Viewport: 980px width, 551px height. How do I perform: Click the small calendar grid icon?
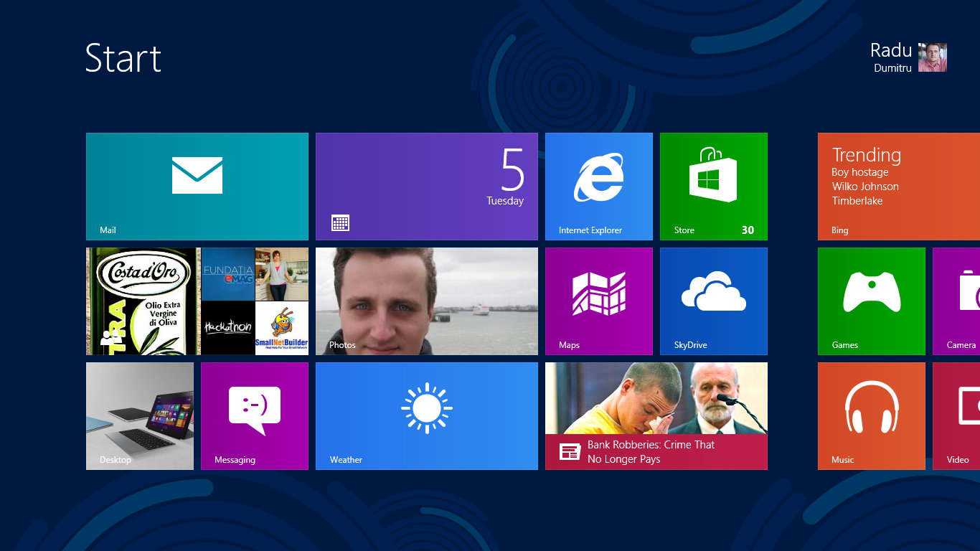341,223
